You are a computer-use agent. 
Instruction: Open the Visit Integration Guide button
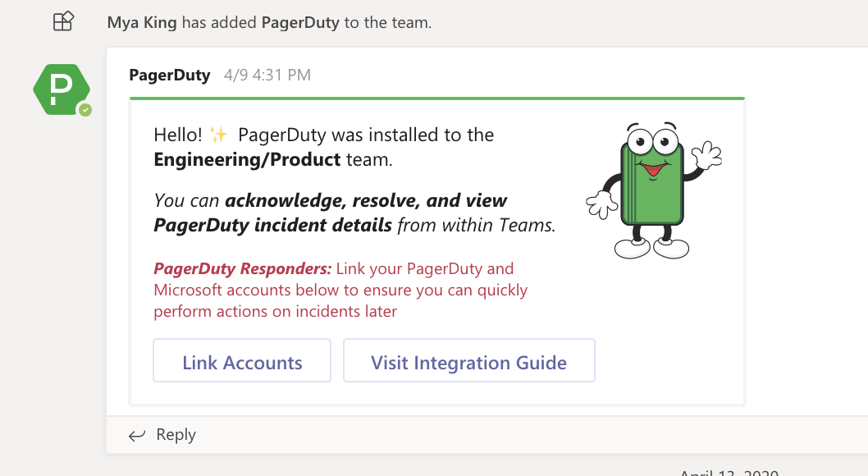tap(469, 360)
